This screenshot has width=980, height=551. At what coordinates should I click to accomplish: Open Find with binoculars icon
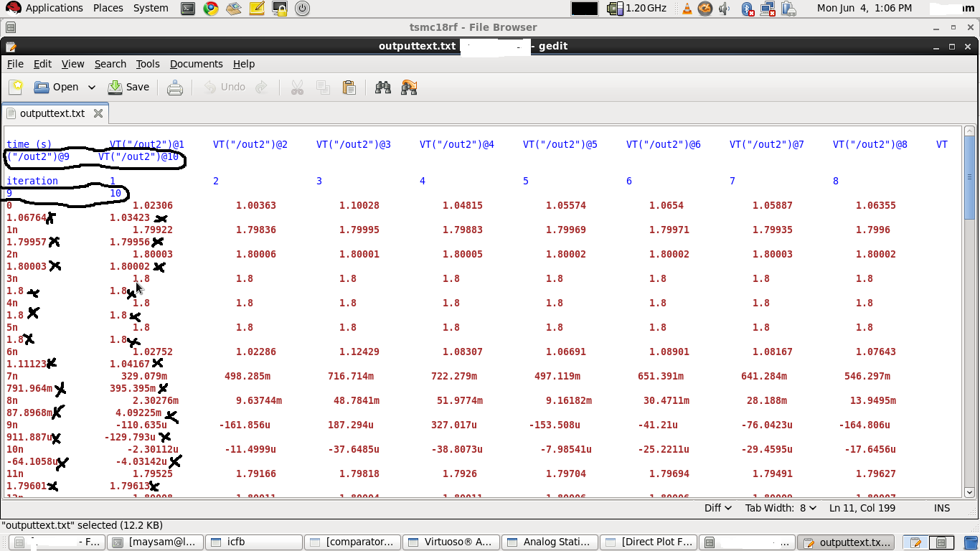pos(383,88)
